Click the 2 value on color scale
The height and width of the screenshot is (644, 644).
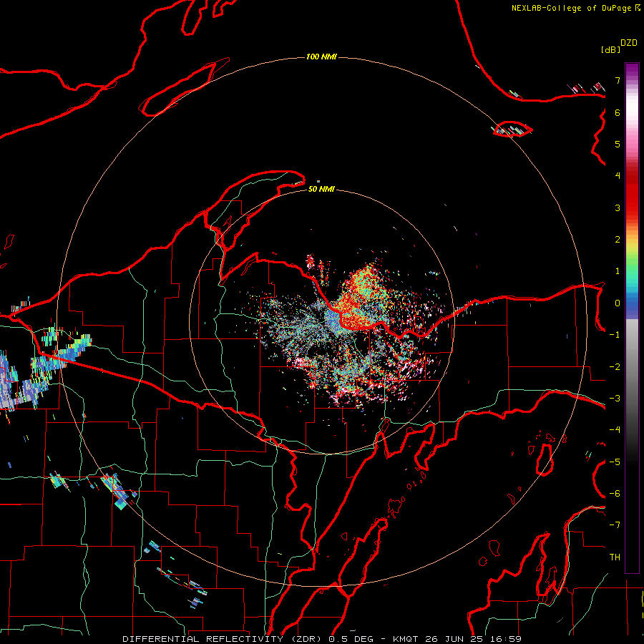[618, 240]
